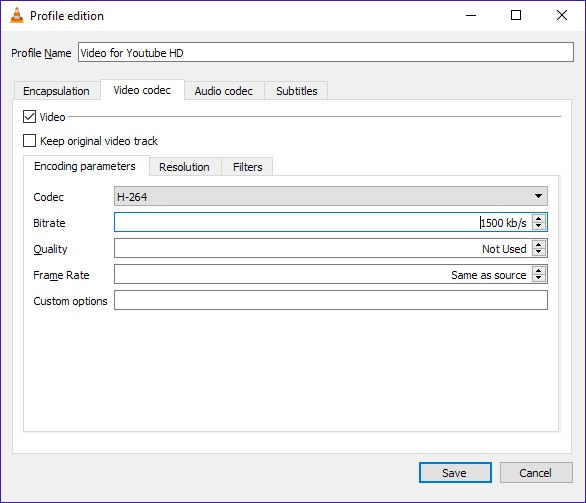Maximize the Profile edition window
The width and height of the screenshot is (586, 503).
516,15
